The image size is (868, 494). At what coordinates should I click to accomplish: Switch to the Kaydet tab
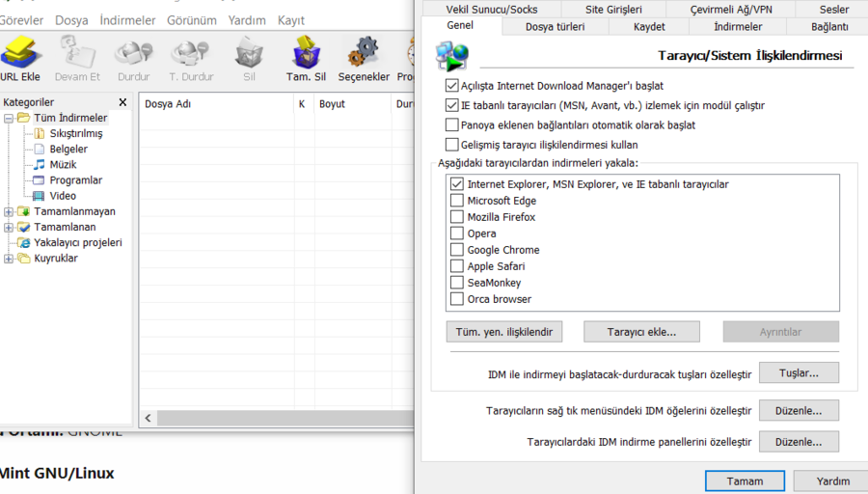649,27
